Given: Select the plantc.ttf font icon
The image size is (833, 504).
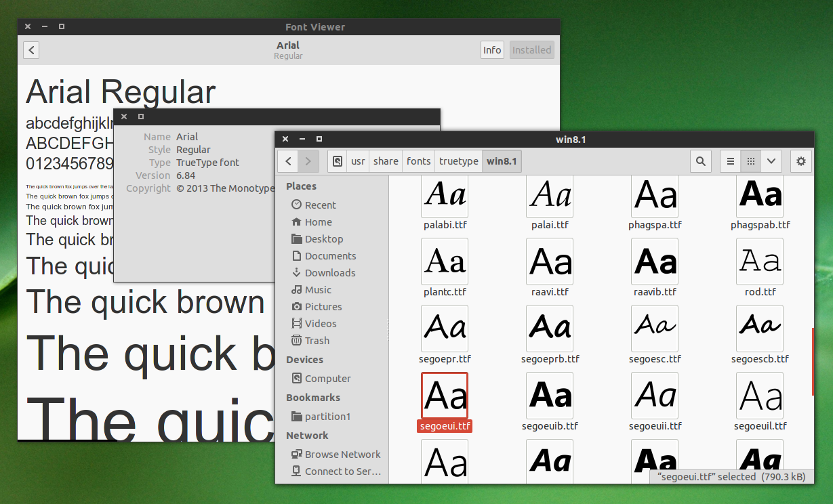Looking at the screenshot, I should coord(445,261).
